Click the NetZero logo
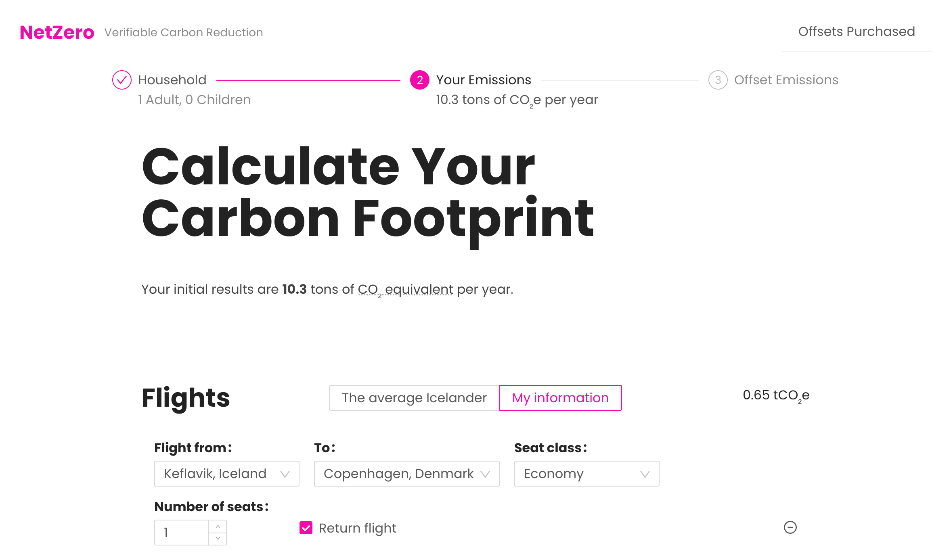 (57, 32)
